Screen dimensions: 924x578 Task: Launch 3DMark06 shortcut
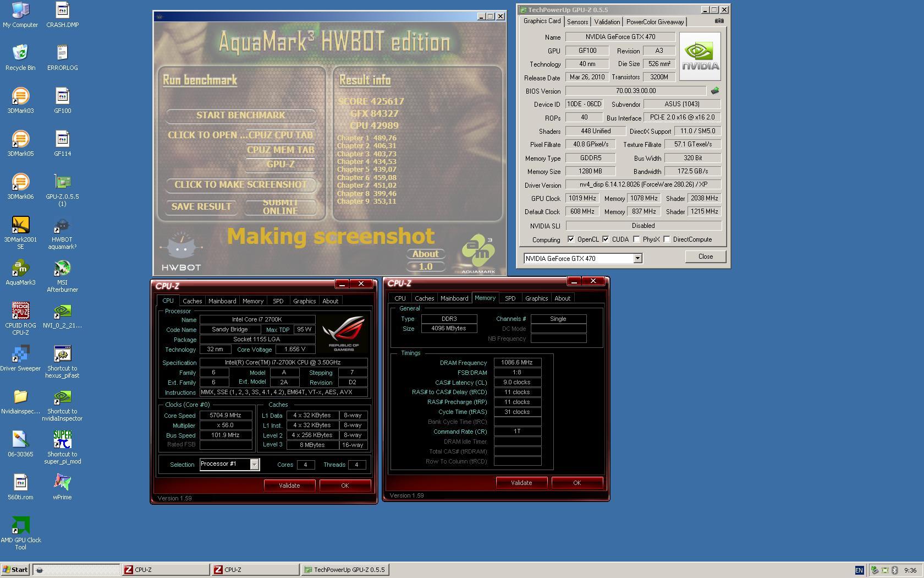(20, 186)
